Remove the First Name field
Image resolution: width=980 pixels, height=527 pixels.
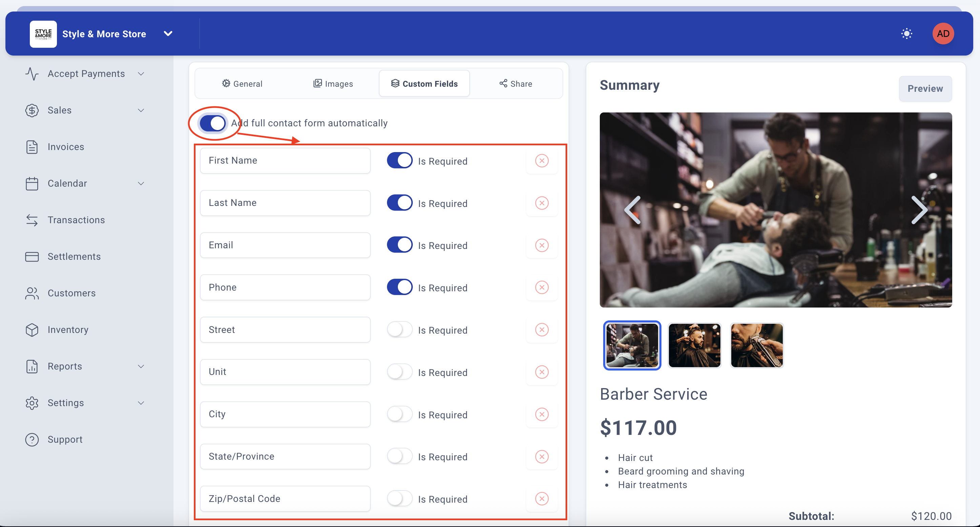542,161
